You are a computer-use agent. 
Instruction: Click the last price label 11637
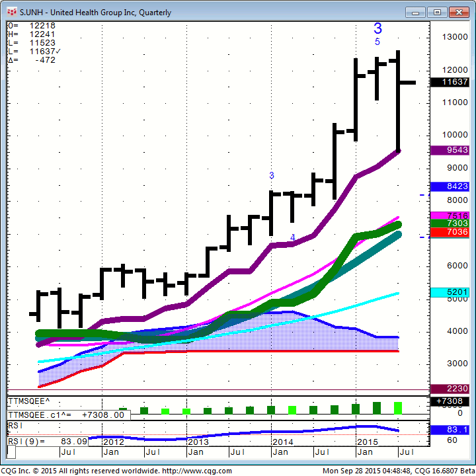[x=450, y=82]
